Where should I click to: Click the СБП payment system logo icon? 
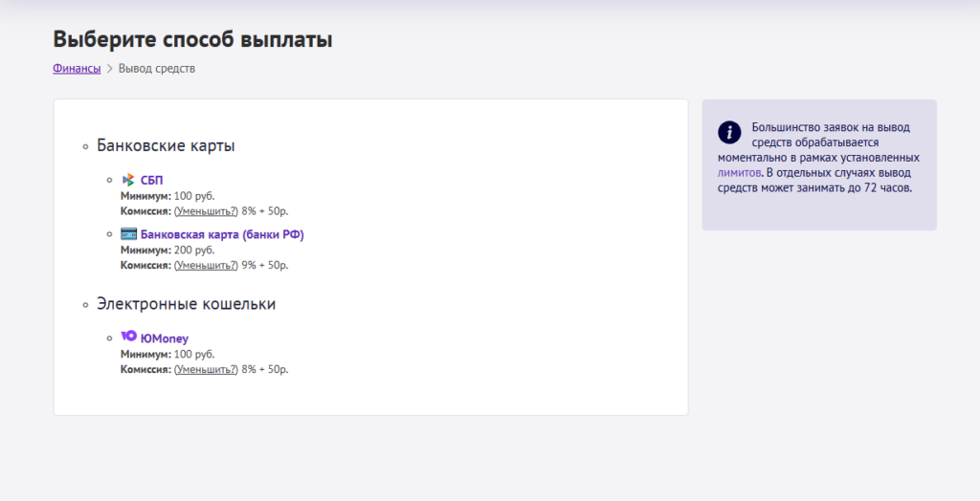point(128,180)
